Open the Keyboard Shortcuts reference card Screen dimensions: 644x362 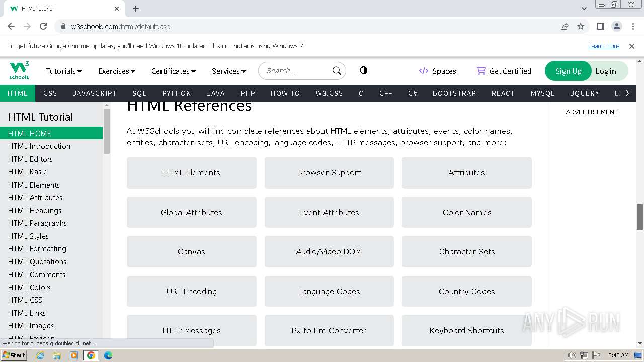pyautogui.click(x=467, y=330)
